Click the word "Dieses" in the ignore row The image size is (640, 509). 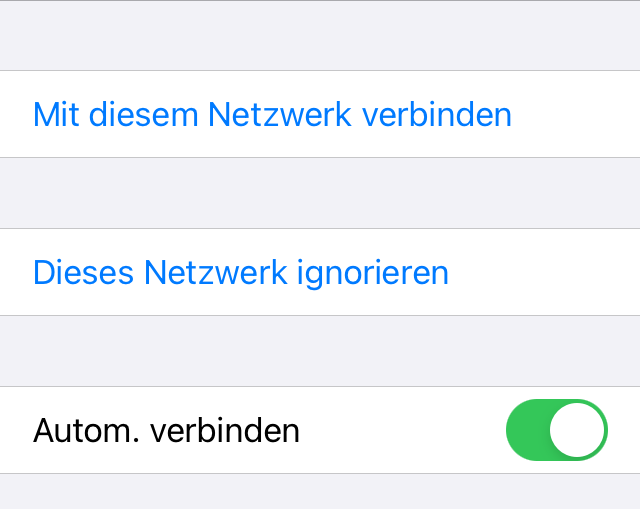[83, 272]
